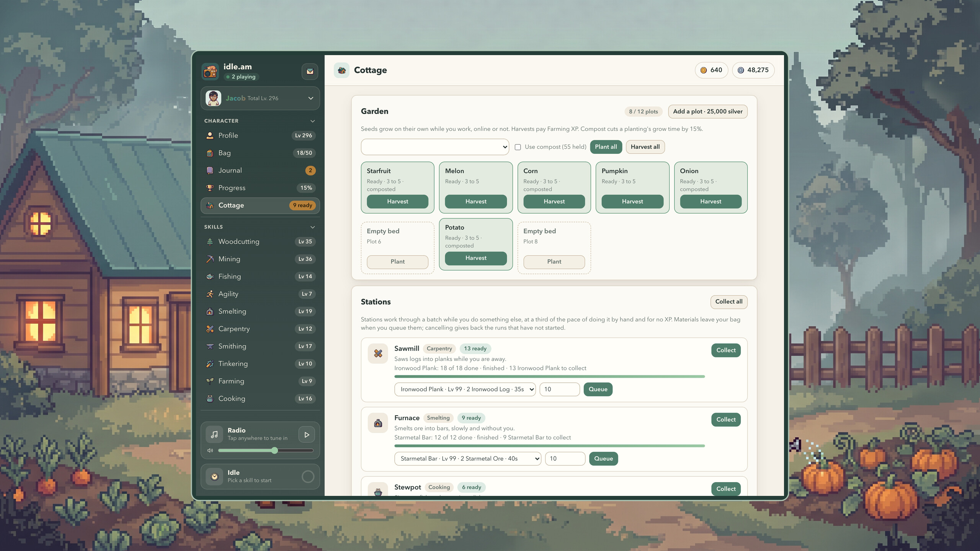Queue the Sawmill batch
This screenshot has width=980, height=551.
point(598,389)
